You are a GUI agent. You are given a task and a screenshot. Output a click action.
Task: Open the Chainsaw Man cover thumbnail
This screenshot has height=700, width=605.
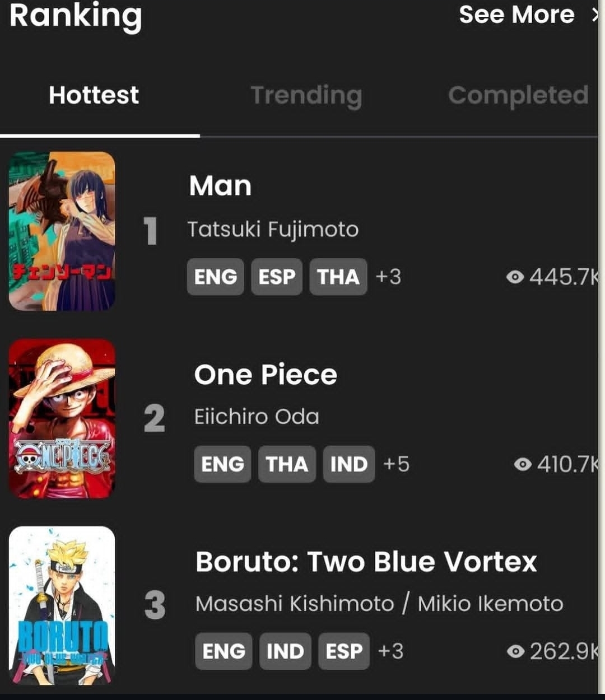click(x=62, y=231)
